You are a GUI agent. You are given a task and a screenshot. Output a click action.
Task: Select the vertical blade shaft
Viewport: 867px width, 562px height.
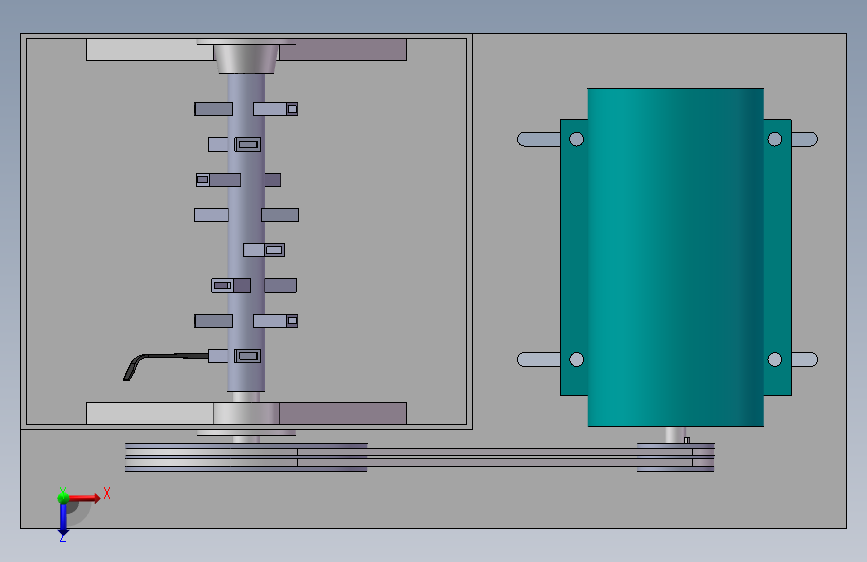[x=246, y=232]
